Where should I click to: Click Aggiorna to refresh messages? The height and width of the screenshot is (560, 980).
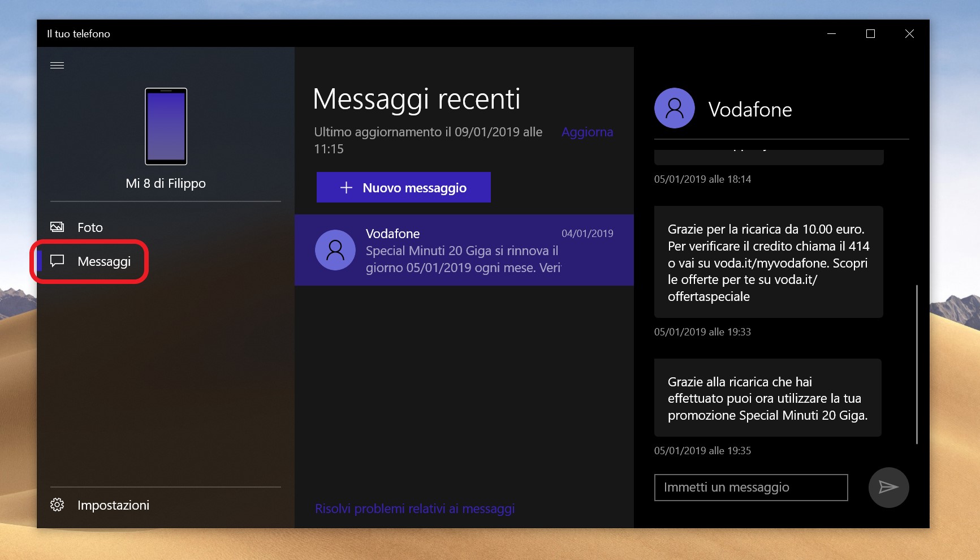click(x=587, y=132)
